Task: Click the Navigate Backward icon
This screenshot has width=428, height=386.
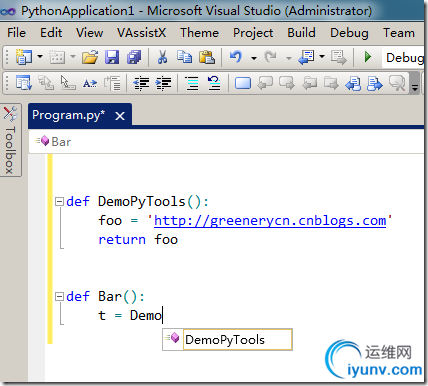Action: click(306, 57)
